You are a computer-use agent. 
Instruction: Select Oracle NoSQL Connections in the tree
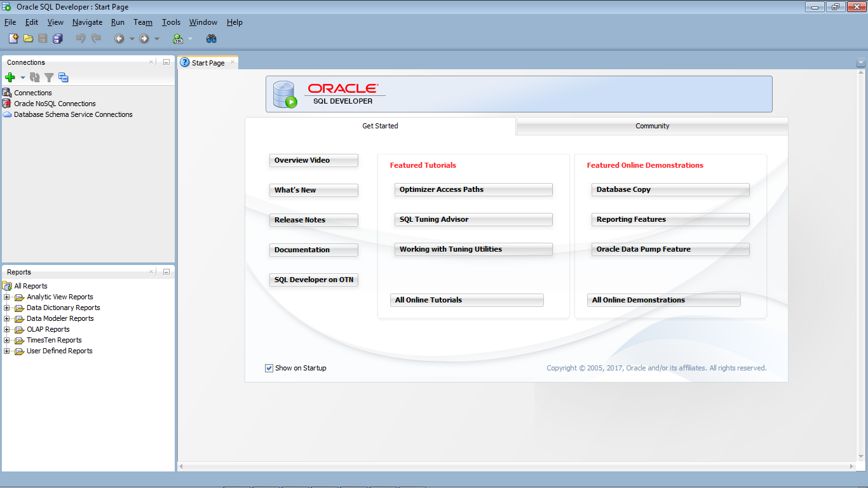(x=55, y=103)
